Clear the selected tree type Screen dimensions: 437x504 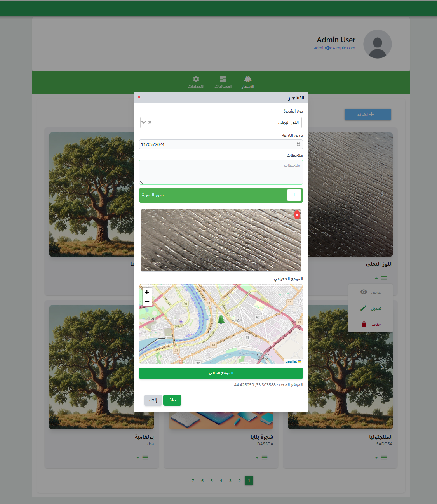coord(150,122)
